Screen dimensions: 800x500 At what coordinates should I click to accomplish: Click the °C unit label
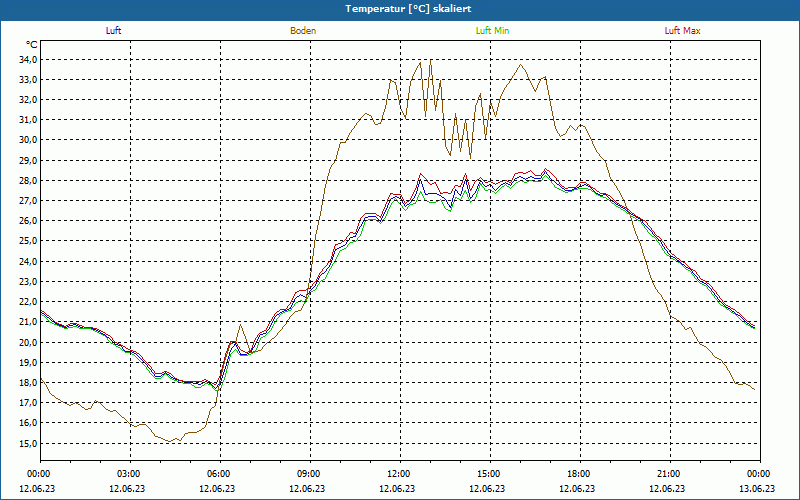32,45
